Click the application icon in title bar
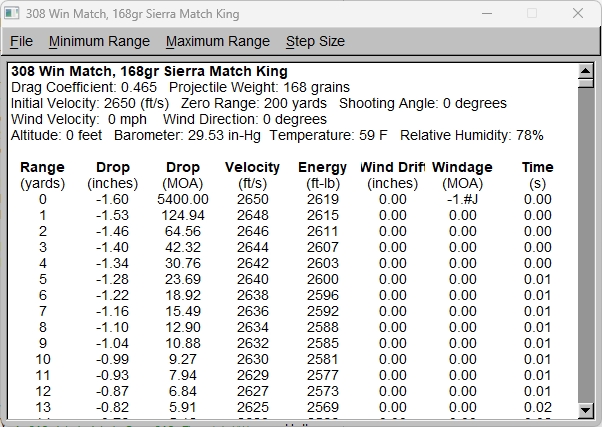The height and width of the screenshot is (427, 602). click(12, 13)
